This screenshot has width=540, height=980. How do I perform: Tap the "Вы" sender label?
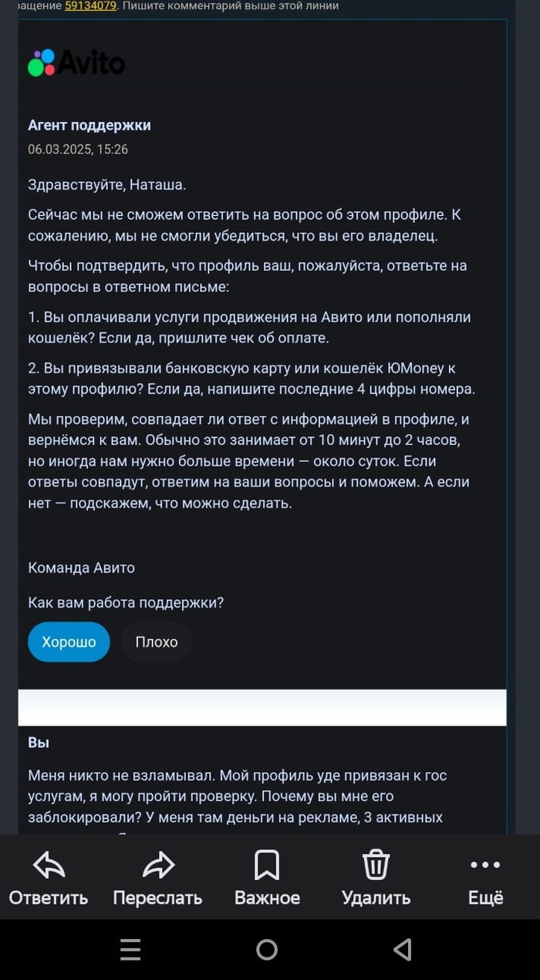coord(39,743)
